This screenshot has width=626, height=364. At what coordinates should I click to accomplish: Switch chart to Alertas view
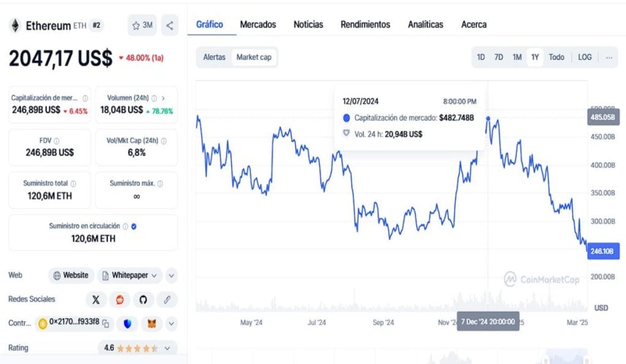(214, 57)
